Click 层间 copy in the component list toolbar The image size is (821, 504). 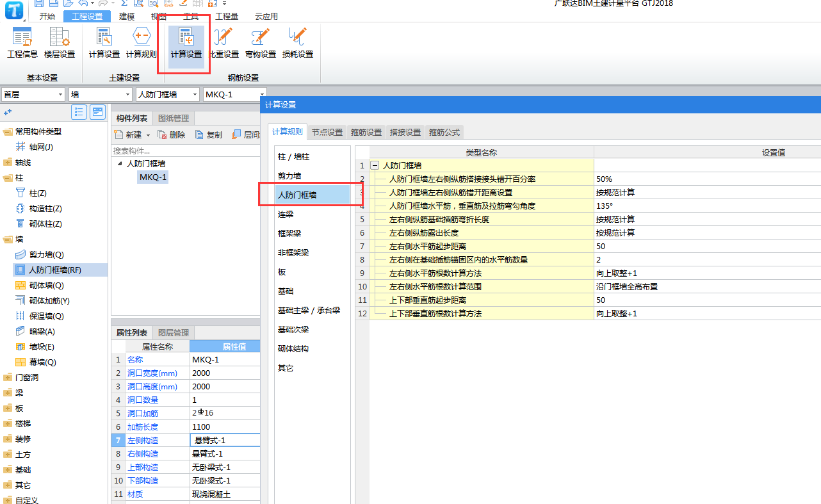[x=246, y=134]
